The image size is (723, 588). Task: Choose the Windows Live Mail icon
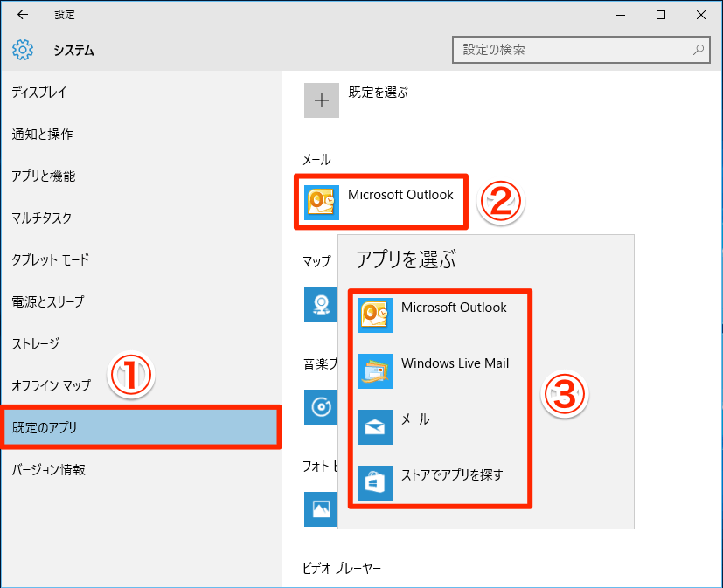(x=375, y=371)
